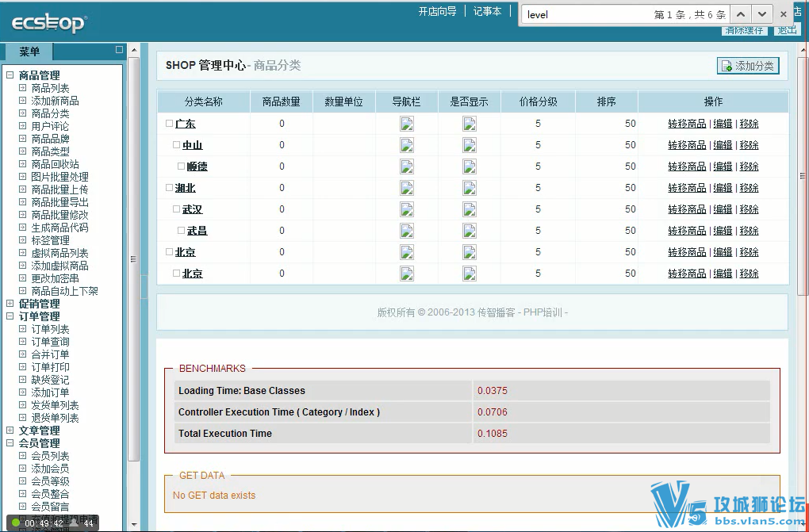Close the find bar
This screenshot has height=532, width=809.
pyautogui.click(x=783, y=14)
